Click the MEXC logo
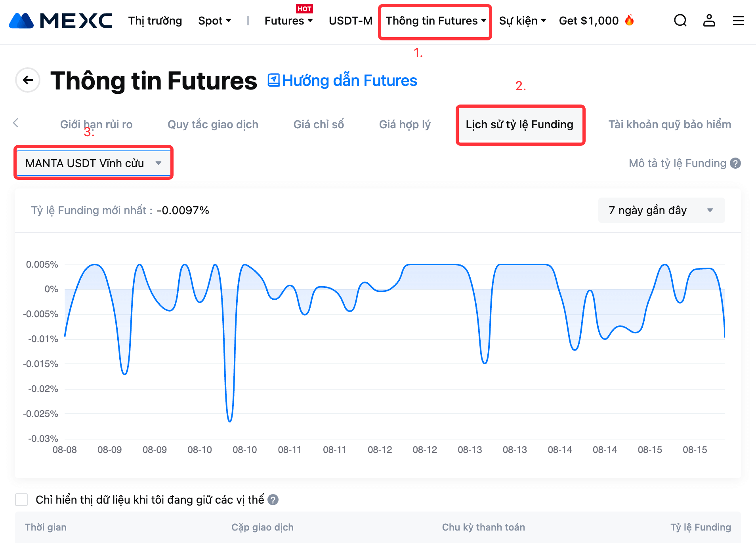Image resolution: width=756 pixels, height=544 pixels. tap(61, 21)
